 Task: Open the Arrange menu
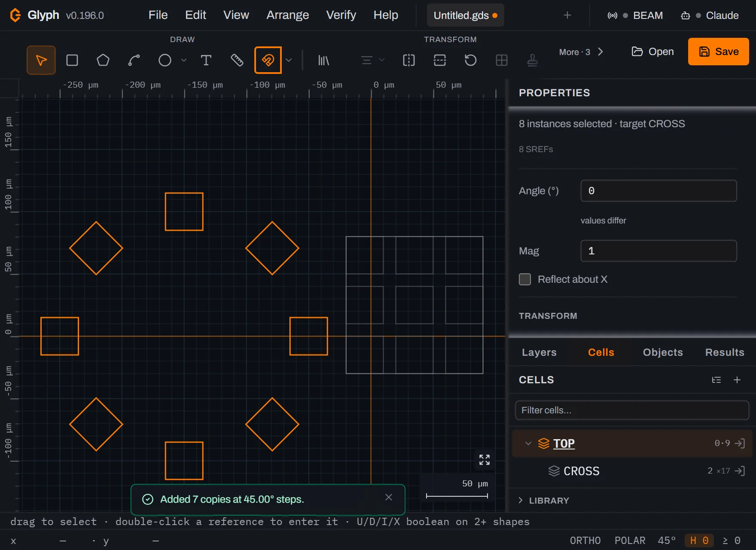coord(288,15)
